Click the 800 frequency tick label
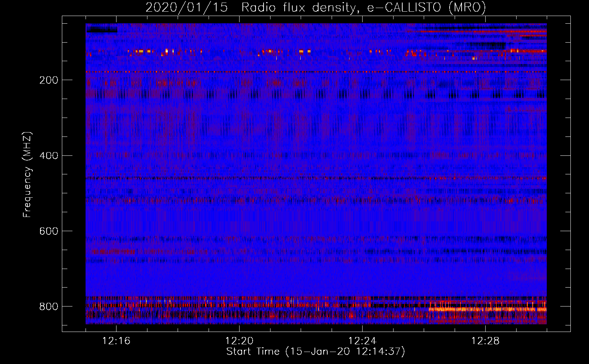Image resolution: width=589 pixels, height=364 pixels. 48,306
